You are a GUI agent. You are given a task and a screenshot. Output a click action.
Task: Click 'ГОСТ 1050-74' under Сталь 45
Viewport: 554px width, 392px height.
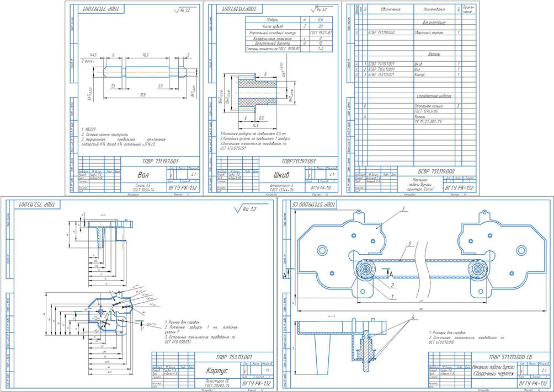click(x=143, y=190)
